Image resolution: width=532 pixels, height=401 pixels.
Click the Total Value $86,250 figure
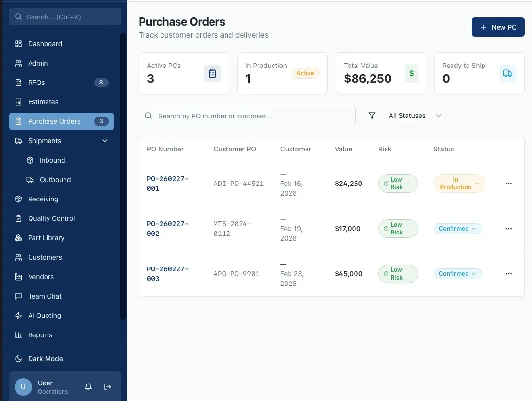(368, 79)
